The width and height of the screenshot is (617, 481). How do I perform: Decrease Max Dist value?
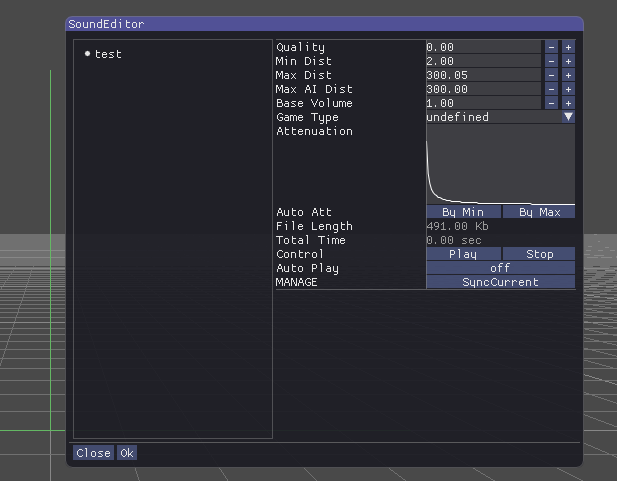click(551, 75)
